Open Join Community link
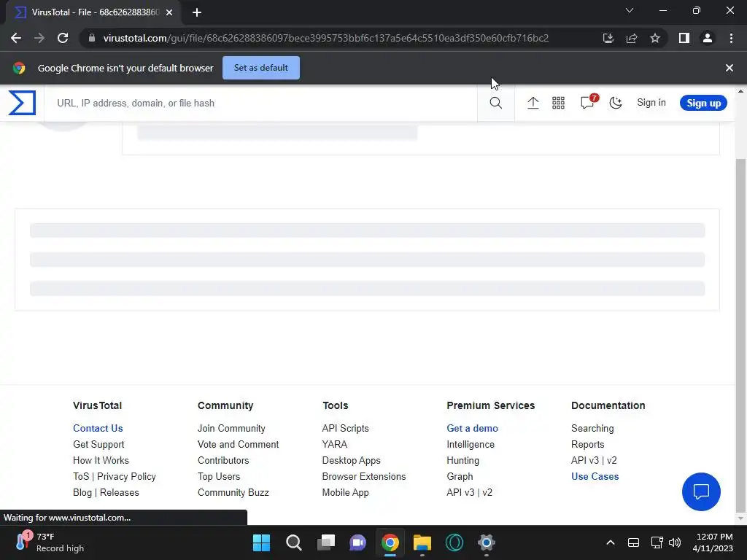This screenshot has width=747, height=560. pos(231,428)
